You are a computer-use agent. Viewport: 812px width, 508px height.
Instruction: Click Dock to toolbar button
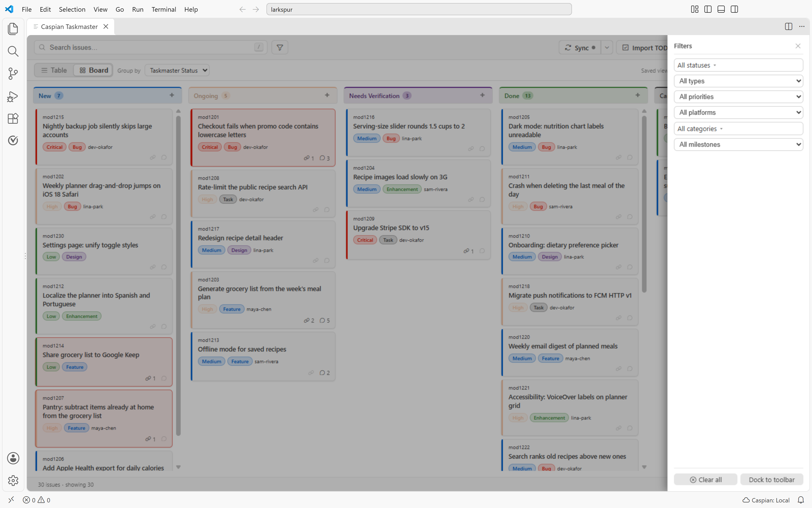tap(771, 480)
